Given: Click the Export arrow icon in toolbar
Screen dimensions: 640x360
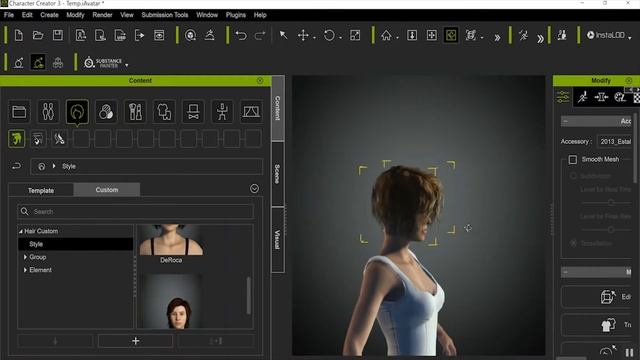Looking at the screenshot, I should (140, 36).
